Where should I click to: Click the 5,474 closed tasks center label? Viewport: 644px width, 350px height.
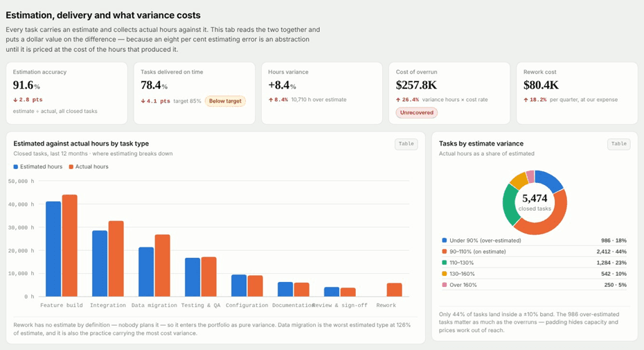[535, 202]
